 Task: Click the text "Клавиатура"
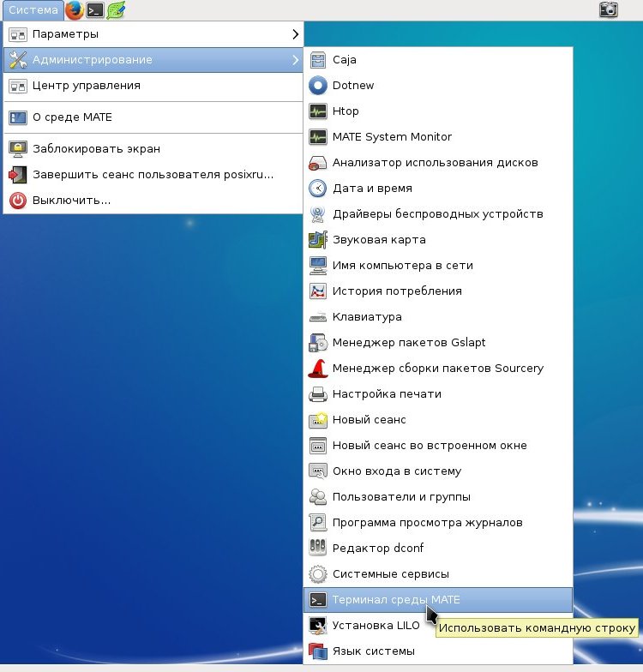(367, 317)
